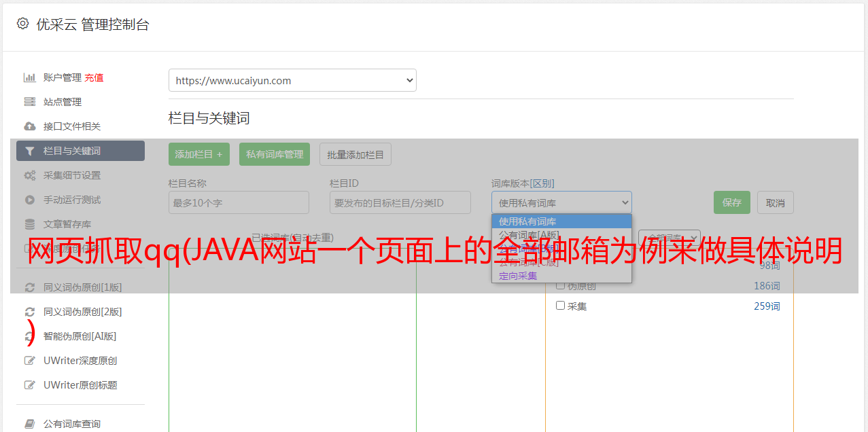868x432 pixels.
Task: Choose 公有词库[A版] in the open list
Action: tap(561, 235)
